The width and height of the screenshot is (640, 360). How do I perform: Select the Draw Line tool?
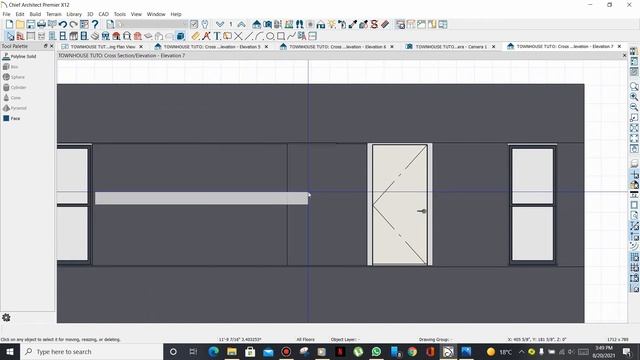[249, 36]
